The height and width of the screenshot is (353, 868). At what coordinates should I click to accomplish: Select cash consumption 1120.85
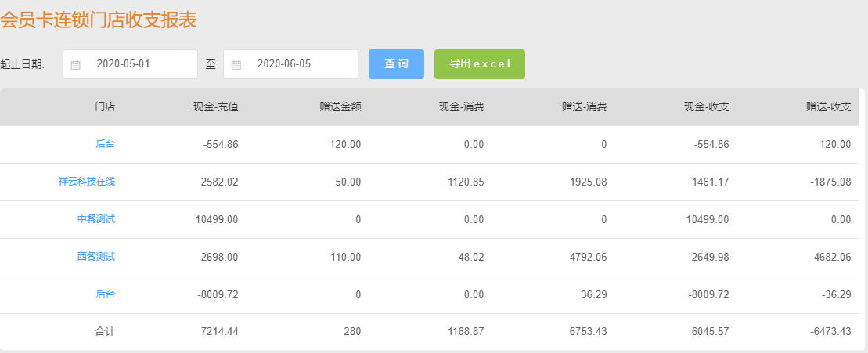tap(465, 182)
